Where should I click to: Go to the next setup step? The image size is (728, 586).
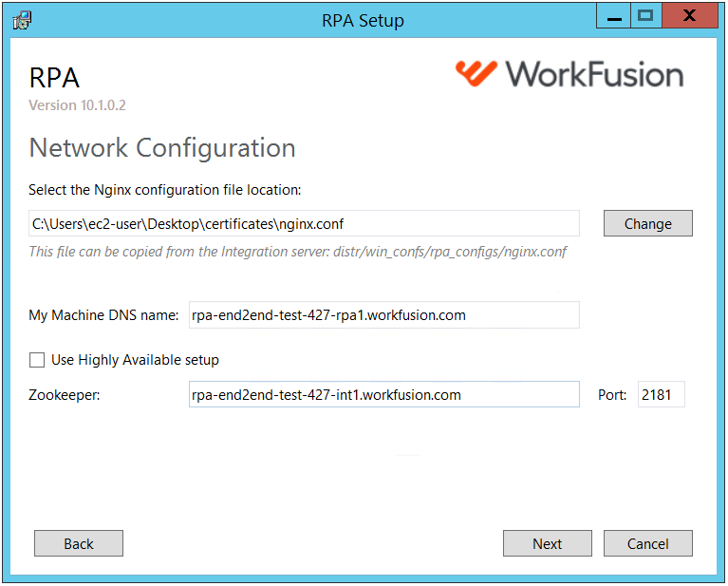tap(548, 543)
